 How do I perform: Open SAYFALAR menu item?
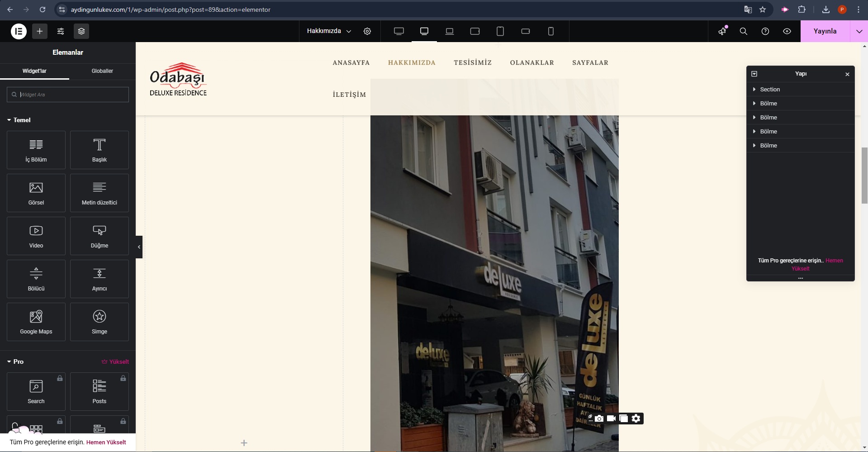[590, 62]
